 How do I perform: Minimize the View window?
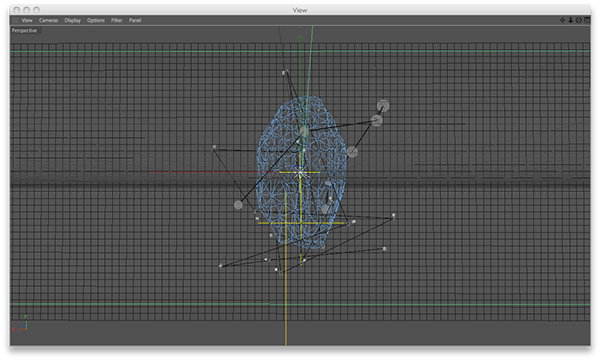(26, 10)
